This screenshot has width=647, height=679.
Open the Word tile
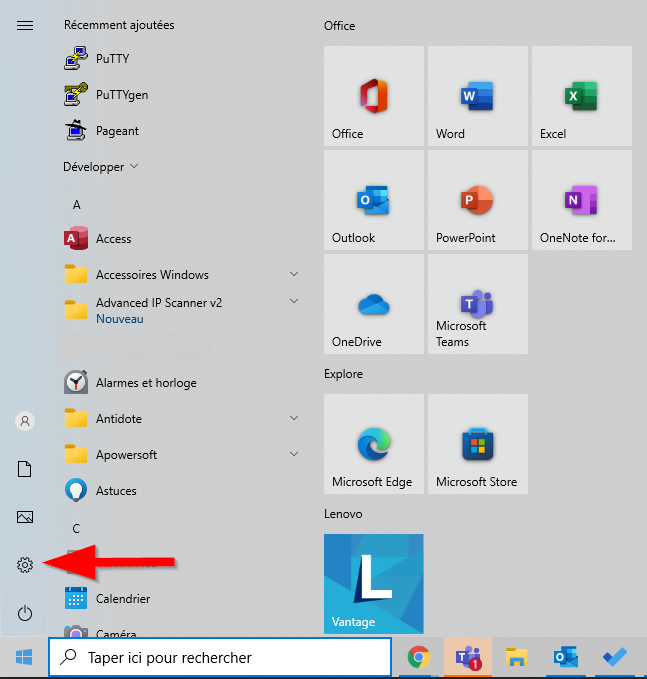478,96
